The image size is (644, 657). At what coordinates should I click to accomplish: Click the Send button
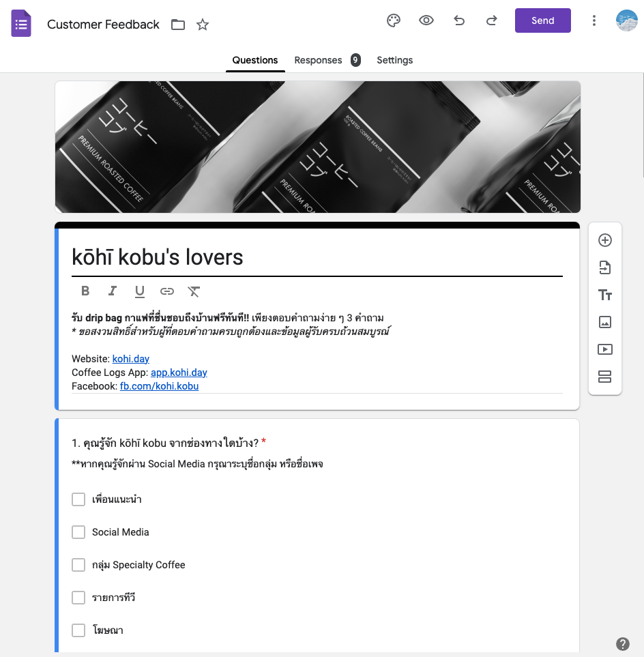542,20
